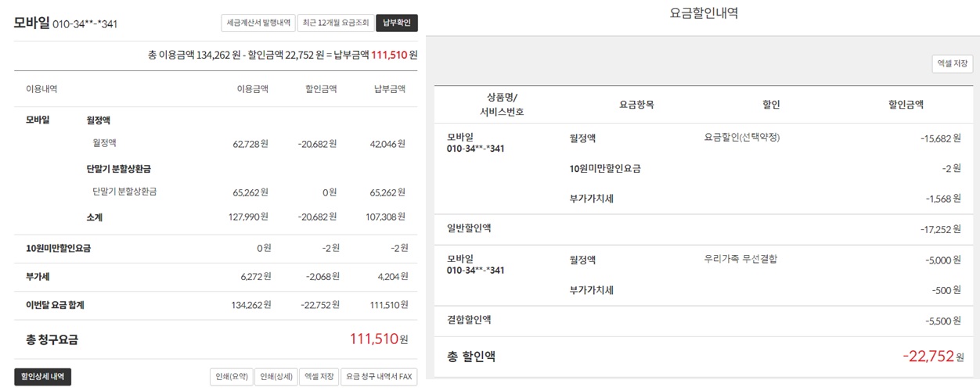
Task: Click the 총 할인액 label
Action: (471, 357)
